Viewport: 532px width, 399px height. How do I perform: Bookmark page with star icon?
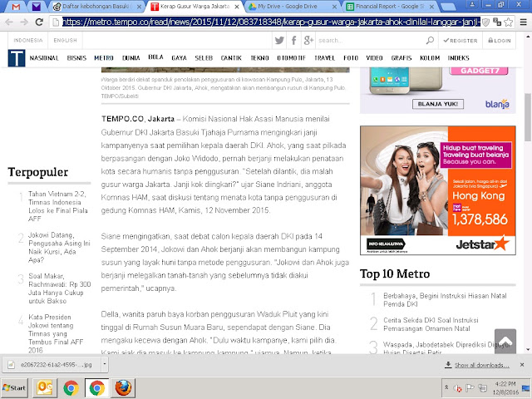[x=508, y=22]
